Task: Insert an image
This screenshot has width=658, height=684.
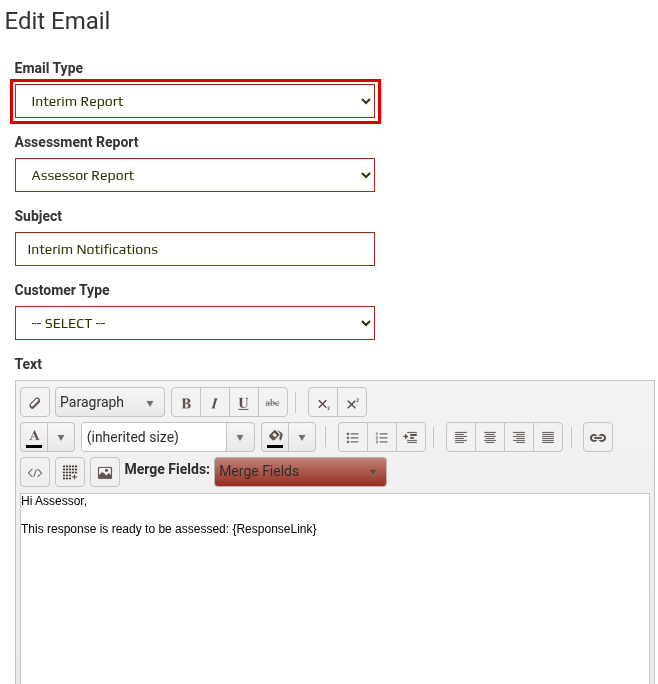Action: click(x=105, y=472)
